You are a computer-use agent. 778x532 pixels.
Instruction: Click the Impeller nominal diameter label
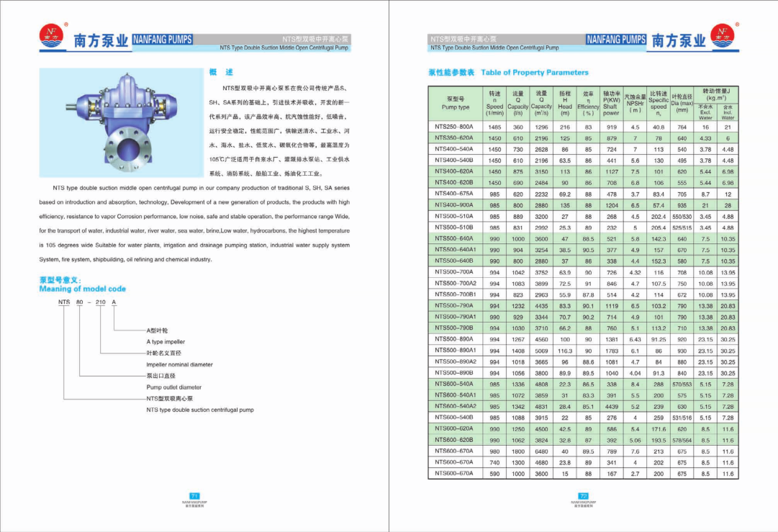click(x=179, y=365)
